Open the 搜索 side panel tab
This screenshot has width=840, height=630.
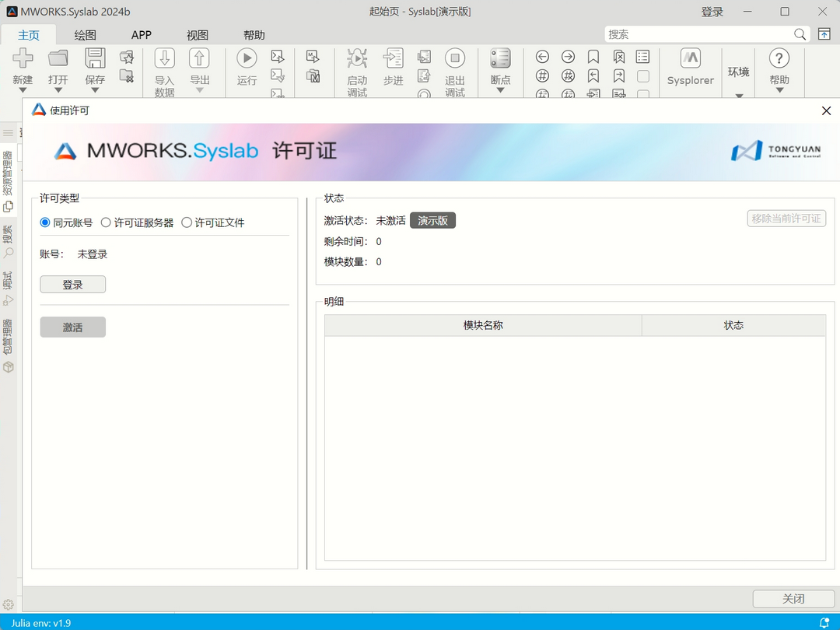(8, 242)
